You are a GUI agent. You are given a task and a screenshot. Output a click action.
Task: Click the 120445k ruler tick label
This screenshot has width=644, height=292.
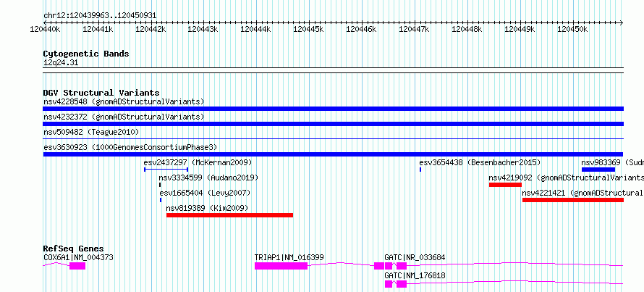[x=308, y=29]
